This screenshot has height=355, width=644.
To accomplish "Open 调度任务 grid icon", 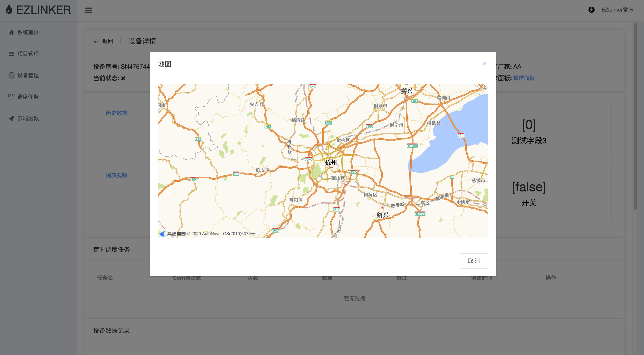I will click(11, 97).
